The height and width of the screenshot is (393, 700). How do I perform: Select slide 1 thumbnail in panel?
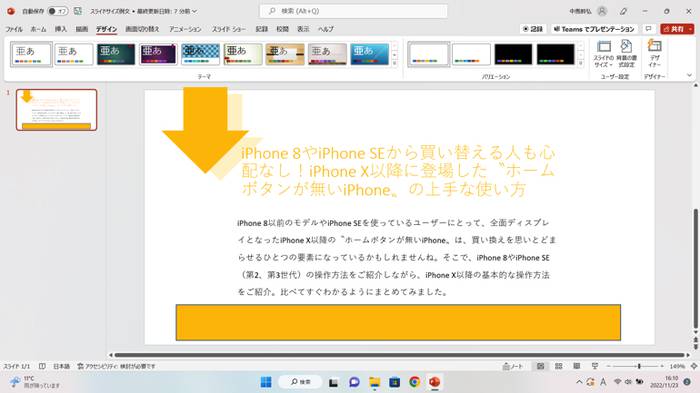[x=57, y=110]
